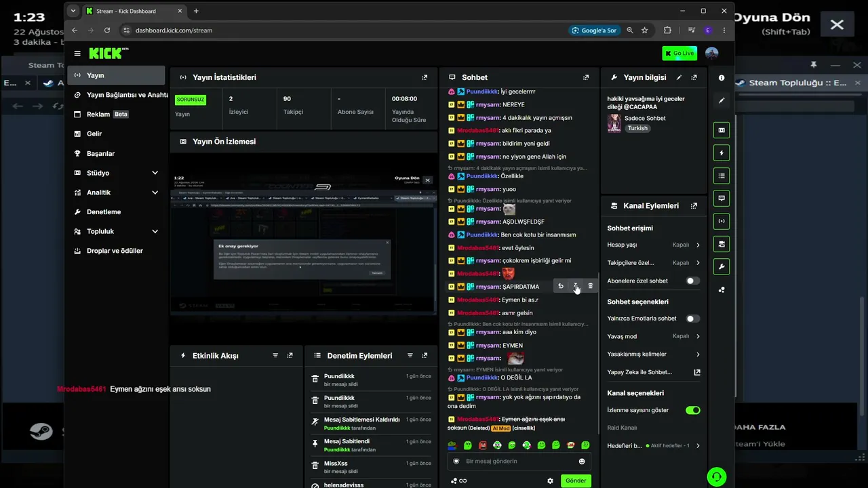The height and width of the screenshot is (488, 868).
Task: Click the Go Live button
Action: (x=679, y=54)
